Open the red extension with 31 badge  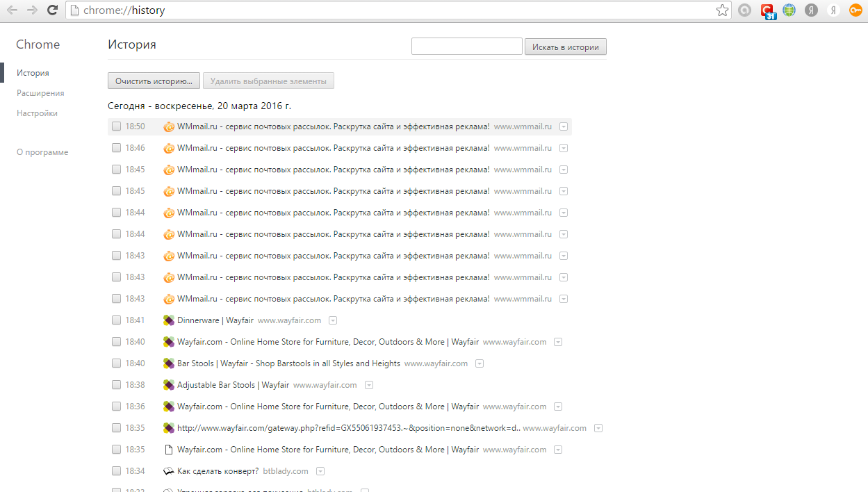point(767,10)
